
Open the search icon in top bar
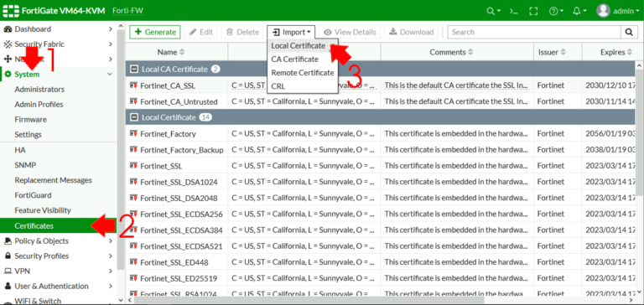click(x=493, y=11)
